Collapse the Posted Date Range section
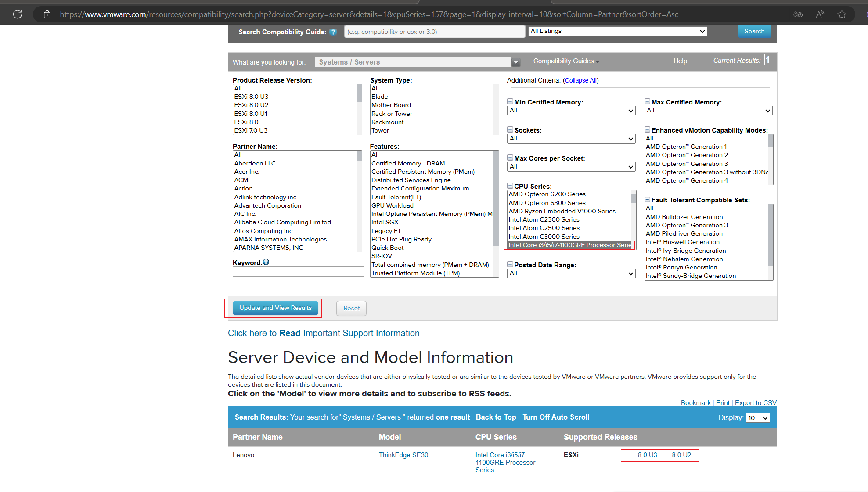 510,265
